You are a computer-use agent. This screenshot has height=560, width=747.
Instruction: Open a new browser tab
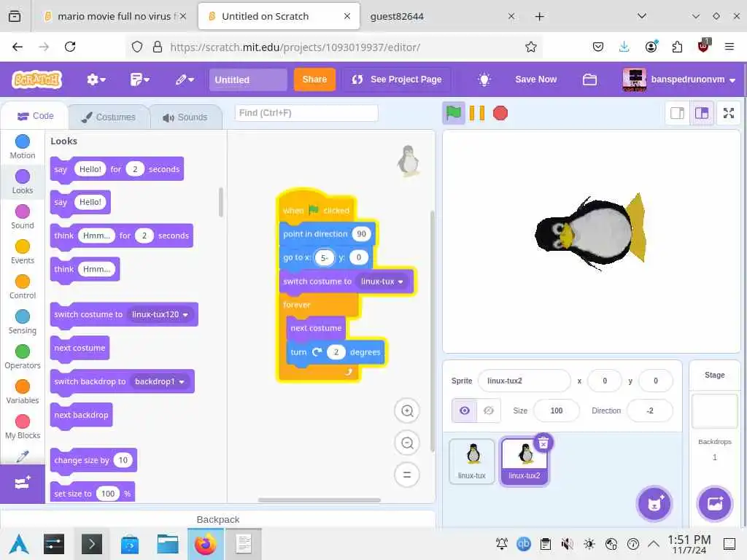(x=539, y=17)
